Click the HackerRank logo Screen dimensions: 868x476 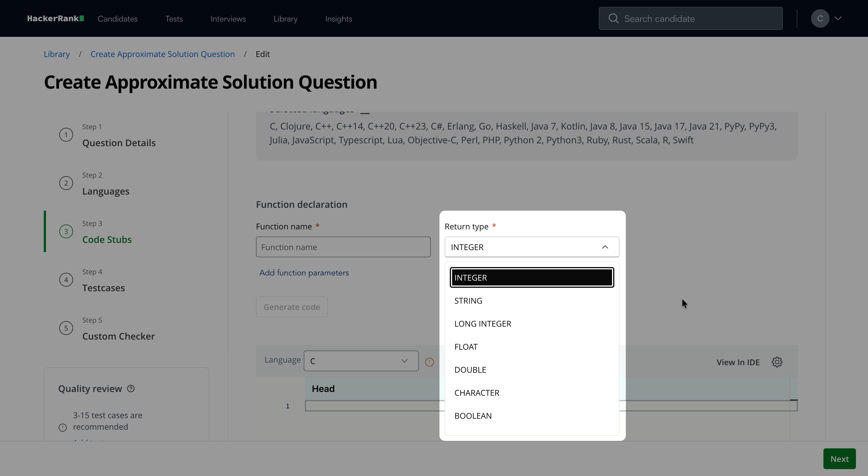click(x=56, y=18)
